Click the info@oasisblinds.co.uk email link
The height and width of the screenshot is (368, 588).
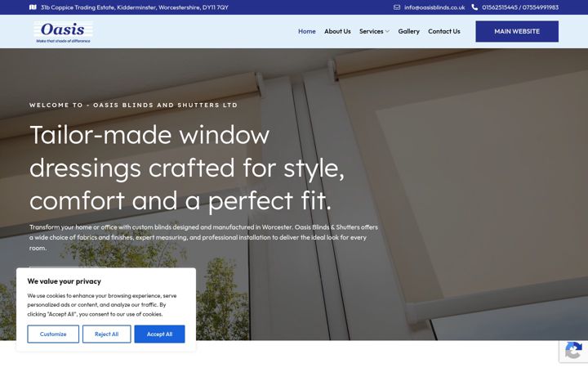(434, 7)
